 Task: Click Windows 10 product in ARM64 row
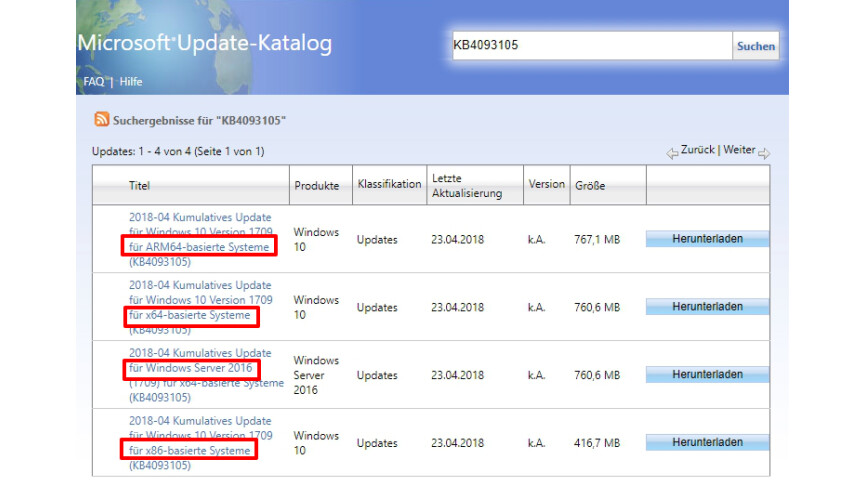click(x=316, y=240)
